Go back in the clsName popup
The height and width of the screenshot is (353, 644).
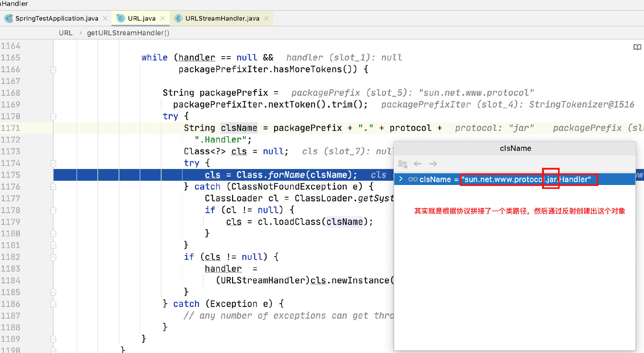417,164
